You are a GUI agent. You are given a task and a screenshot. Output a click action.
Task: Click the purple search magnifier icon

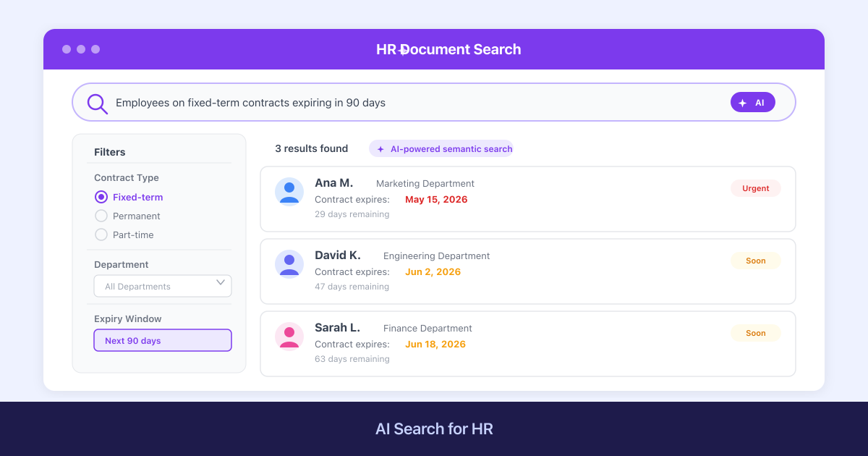[97, 102]
